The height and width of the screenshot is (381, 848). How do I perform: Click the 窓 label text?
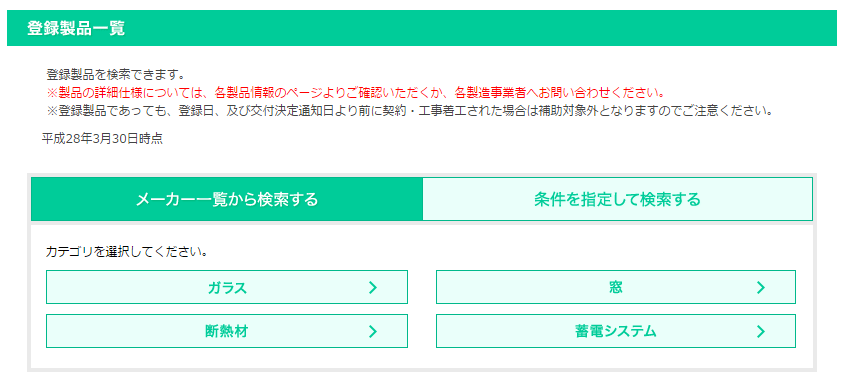tap(615, 287)
